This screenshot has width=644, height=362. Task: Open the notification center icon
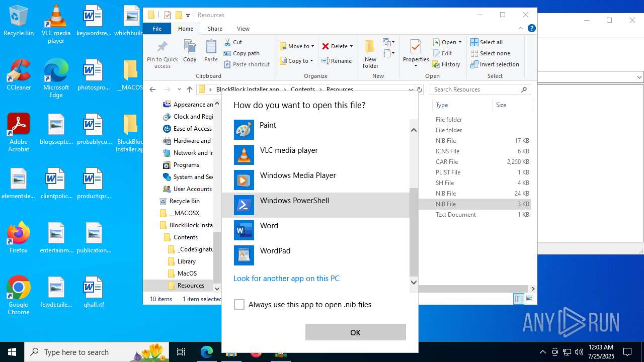[627, 352]
